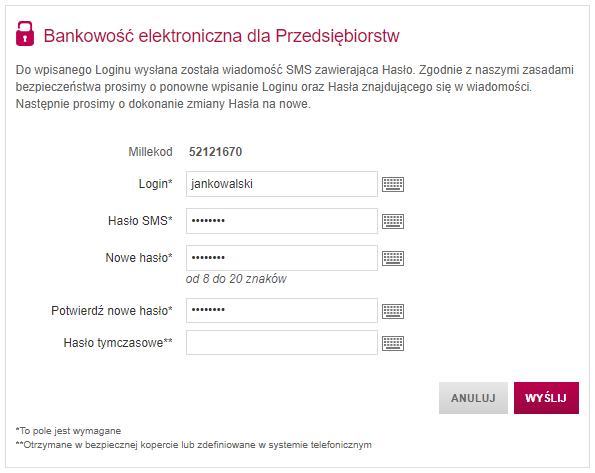Image resolution: width=595 pixels, height=473 pixels.
Task: Open virtual keyboard for Hasło tymczasowe
Action: [393, 343]
